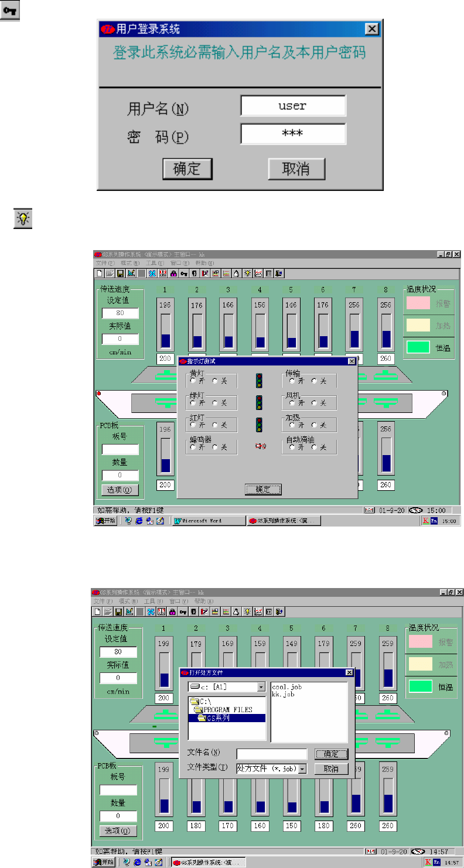Click Open folder icon in window behind open recipe dialog
This screenshot has width=464, height=868.
point(109,612)
